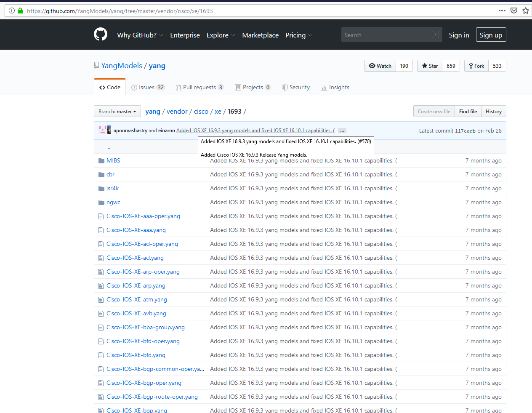Open Cisco-IOS-XE-acl-oper.yang file
The image size is (532, 413).
click(142, 244)
